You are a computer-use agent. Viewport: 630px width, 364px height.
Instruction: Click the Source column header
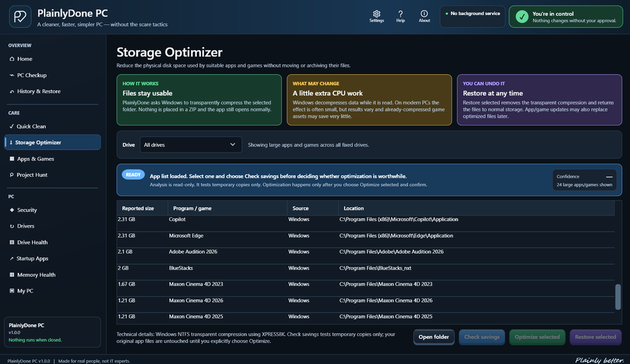click(312, 208)
